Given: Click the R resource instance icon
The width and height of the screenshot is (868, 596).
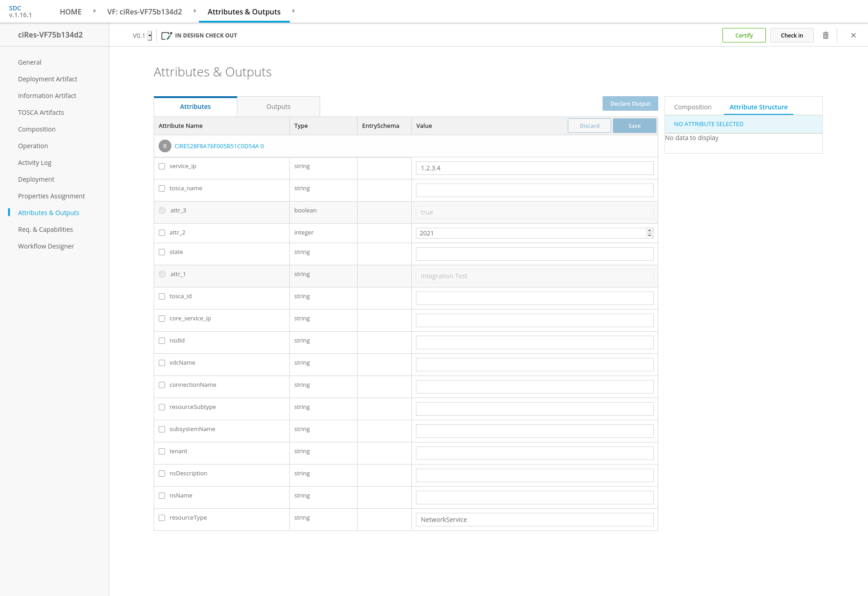Looking at the screenshot, I should coord(165,146).
